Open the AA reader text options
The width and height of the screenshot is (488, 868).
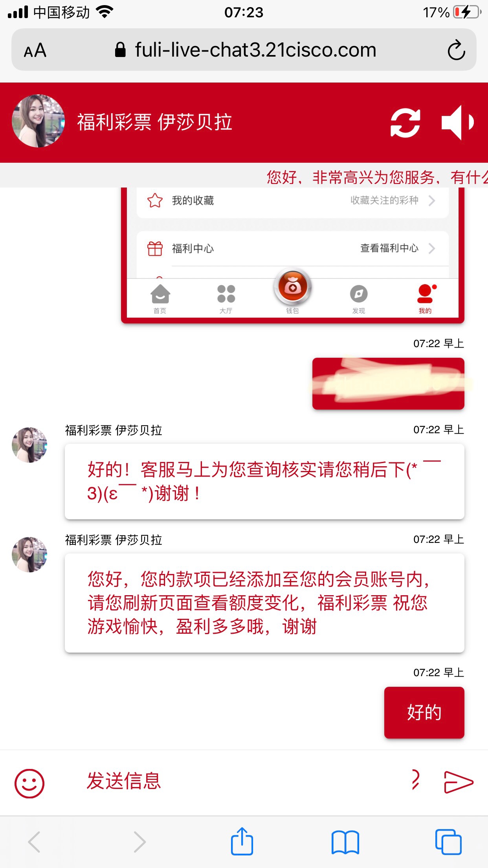coord(35,50)
